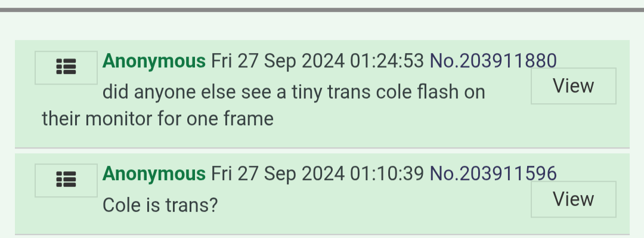Click the separator line between the two posts
644x238 pixels.
[322, 148]
